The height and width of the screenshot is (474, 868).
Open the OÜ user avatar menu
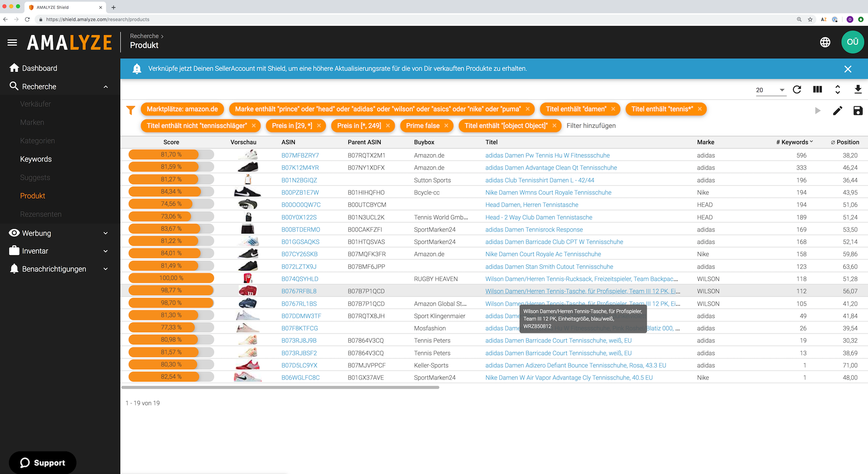point(853,42)
